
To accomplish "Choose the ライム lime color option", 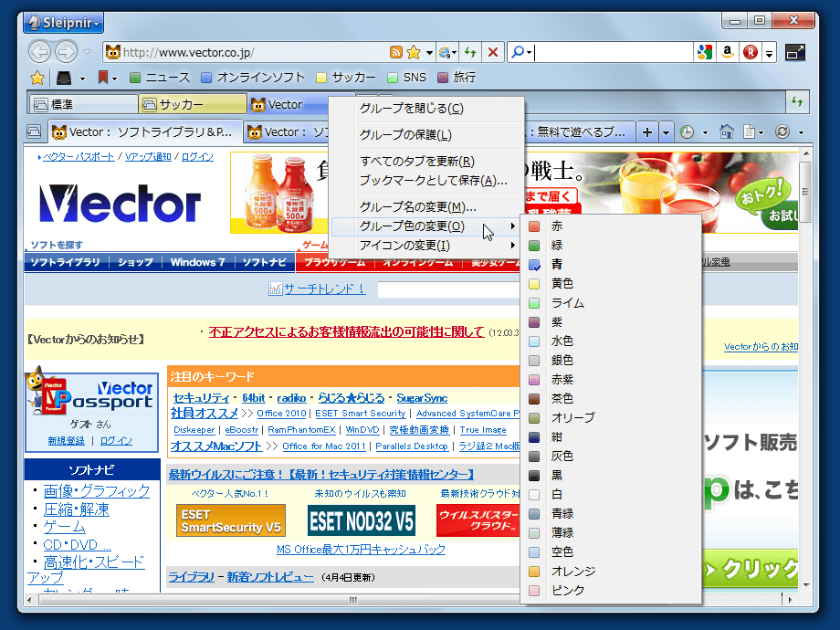I will coord(611,303).
